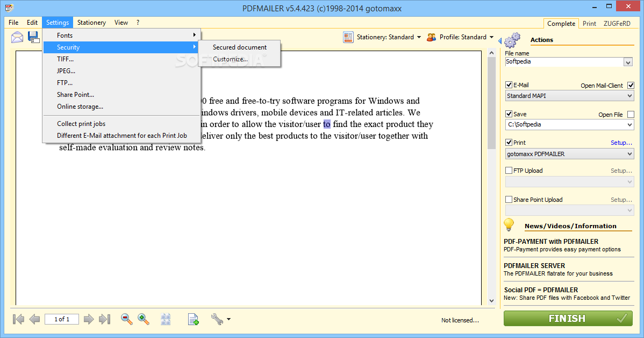644x338 pixels.
Task: Go to previous page
Action: click(x=34, y=319)
